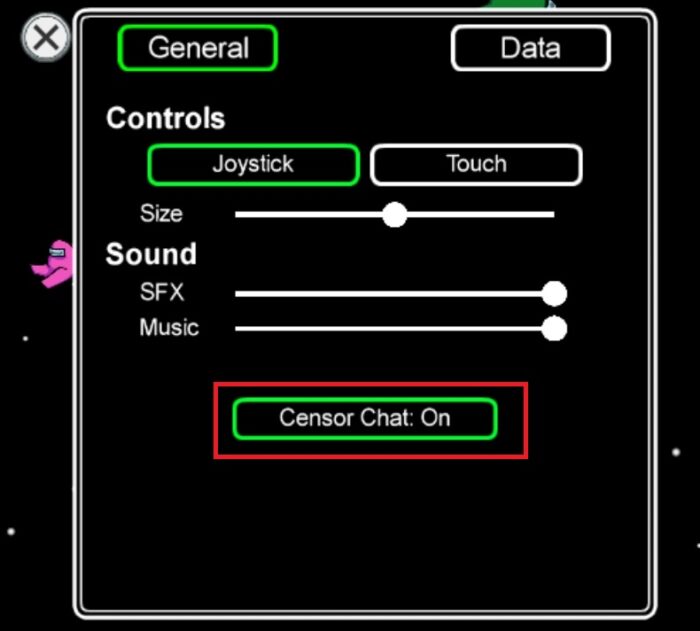Set SFX volume to minimum on its track
The image size is (700, 631).
237,294
